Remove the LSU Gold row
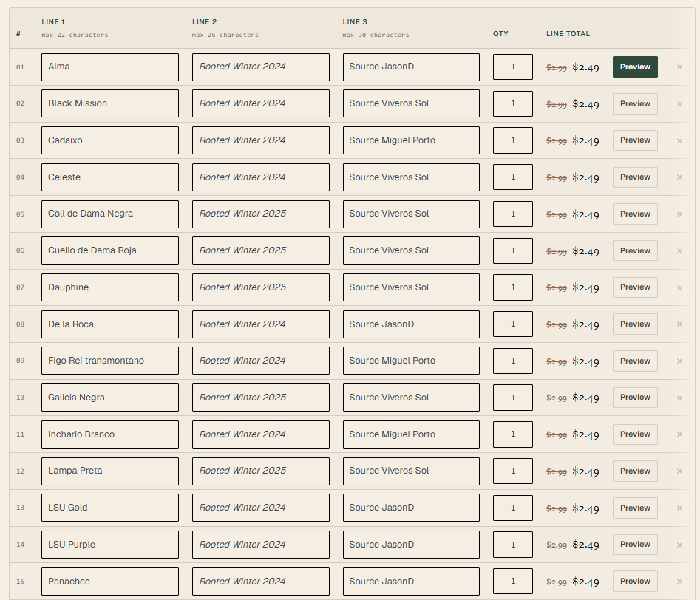This screenshot has height=600, width=700. [679, 508]
